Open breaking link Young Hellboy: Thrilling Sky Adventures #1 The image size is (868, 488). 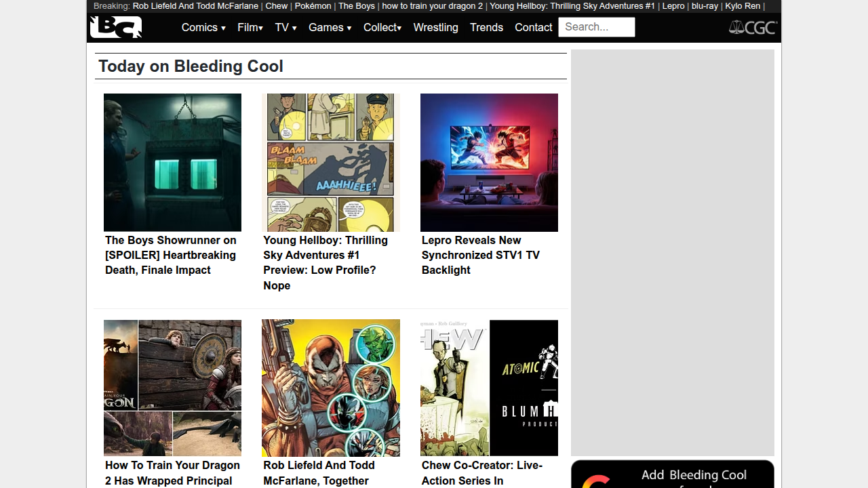[x=572, y=6]
